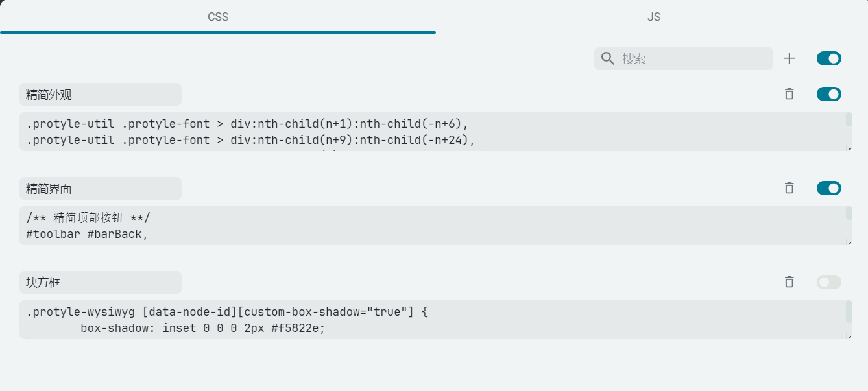Grab resize handle of 块方框 textarea
The image size is (868, 391).
point(849,336)
